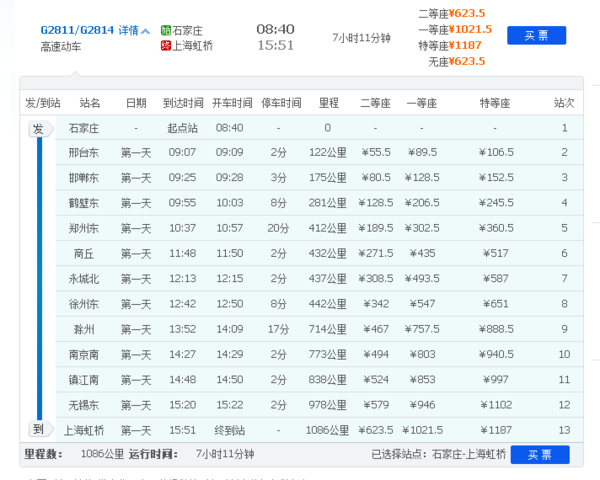Select station 鹤壁东 row name

click(x=84, y=203)
